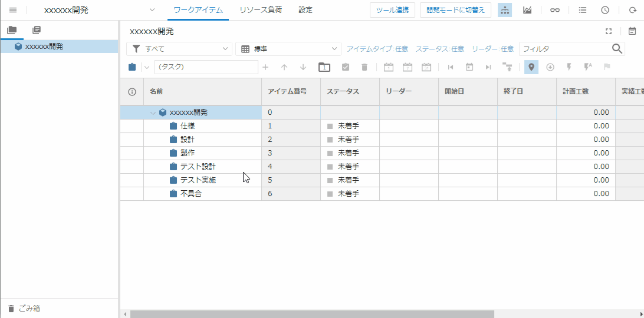The image size is (644, 318).
Task: Collapse the xxxxxx開発 row chevron
Action: (153, 112)
